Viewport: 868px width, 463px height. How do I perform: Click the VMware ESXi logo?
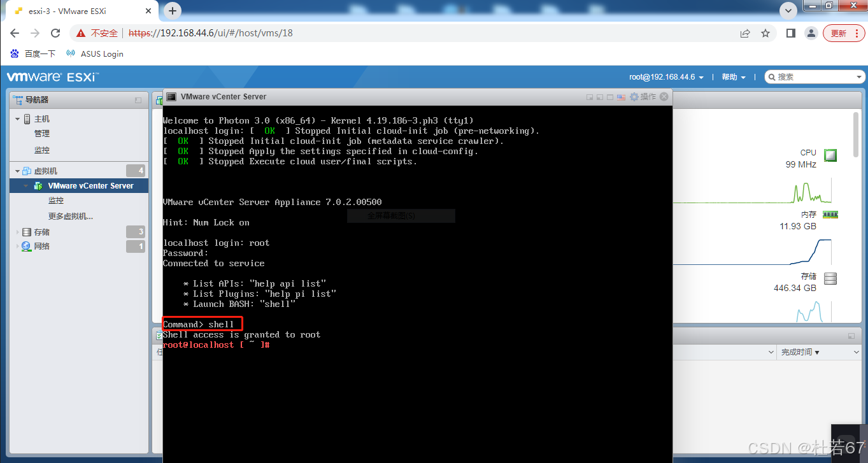coord(53,77)
